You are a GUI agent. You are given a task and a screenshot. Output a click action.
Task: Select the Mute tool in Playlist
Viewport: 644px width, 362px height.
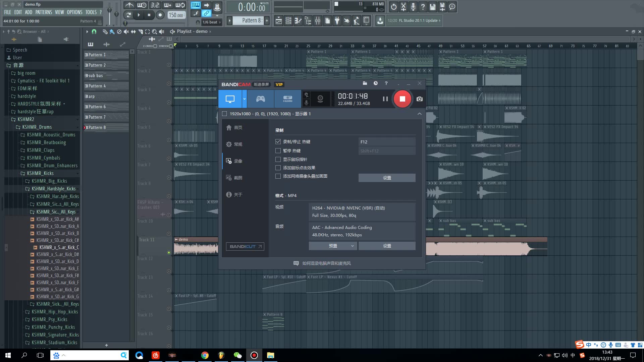tap(126, 32)
